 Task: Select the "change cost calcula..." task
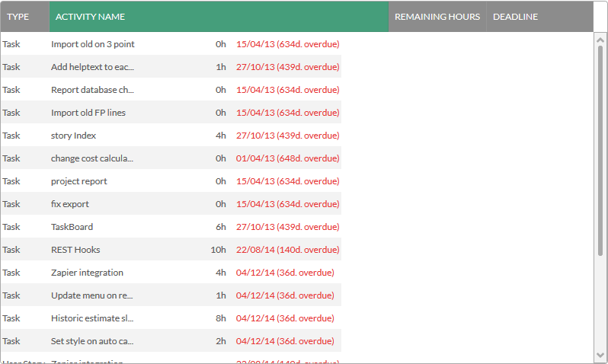pos(92,158)
